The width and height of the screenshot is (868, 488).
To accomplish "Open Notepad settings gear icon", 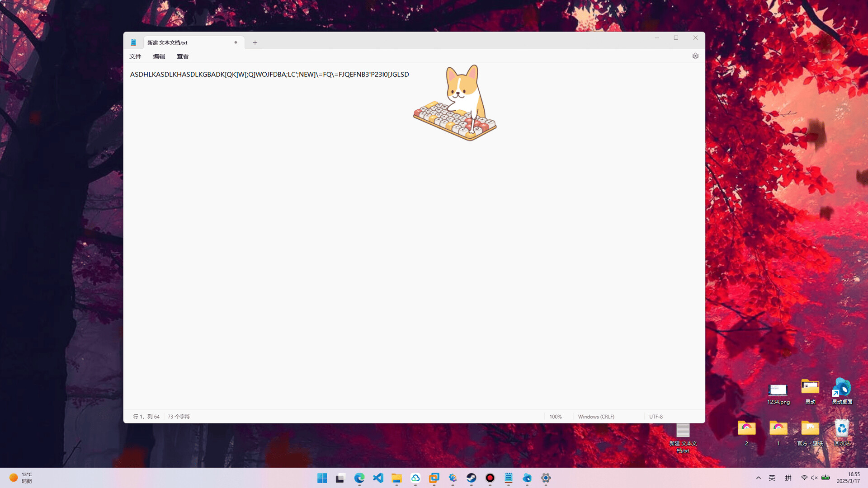I will [695, 56].
